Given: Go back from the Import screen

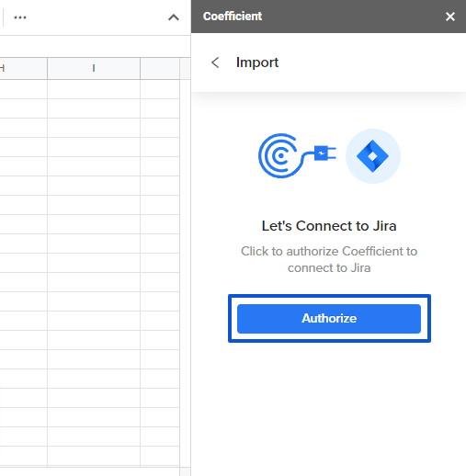Looking at the screenshot, I should (x=215, y=62).
